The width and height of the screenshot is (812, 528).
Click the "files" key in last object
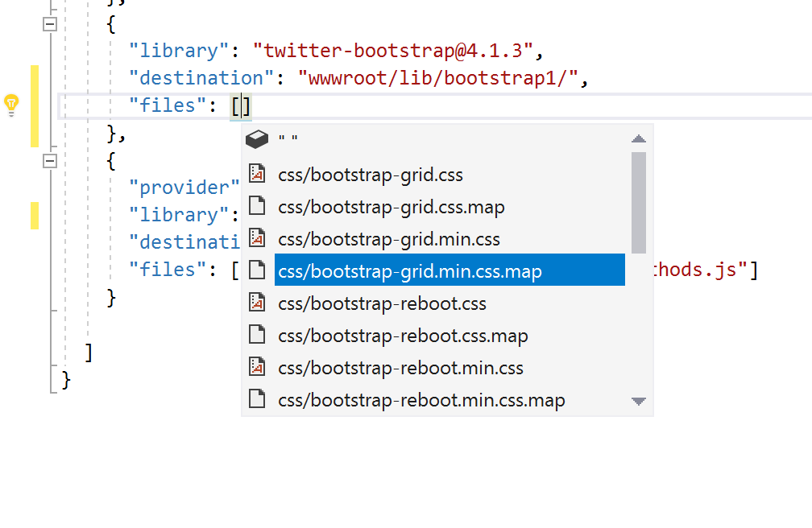[168, 270]
